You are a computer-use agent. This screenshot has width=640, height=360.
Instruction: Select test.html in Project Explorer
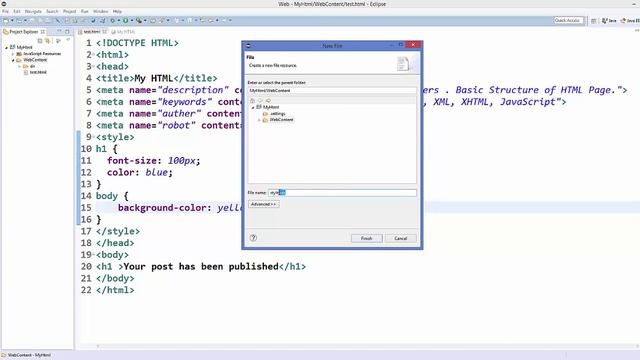tap(38, 72)
